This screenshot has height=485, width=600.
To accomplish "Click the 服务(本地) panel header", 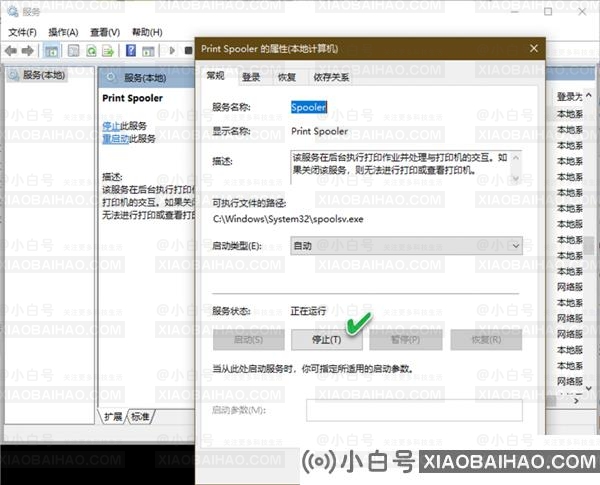I will tap(146, 78).
